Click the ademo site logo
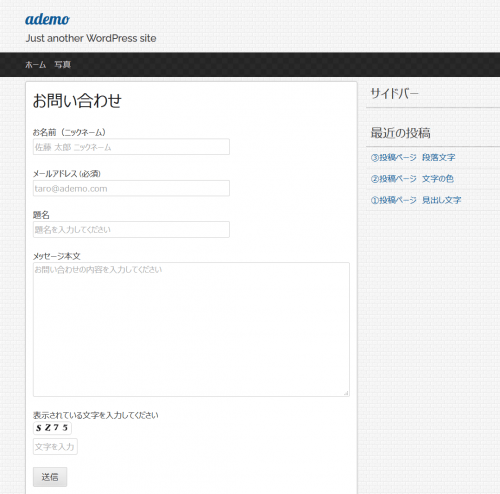The image size is (500, 494). coord(47,19)
